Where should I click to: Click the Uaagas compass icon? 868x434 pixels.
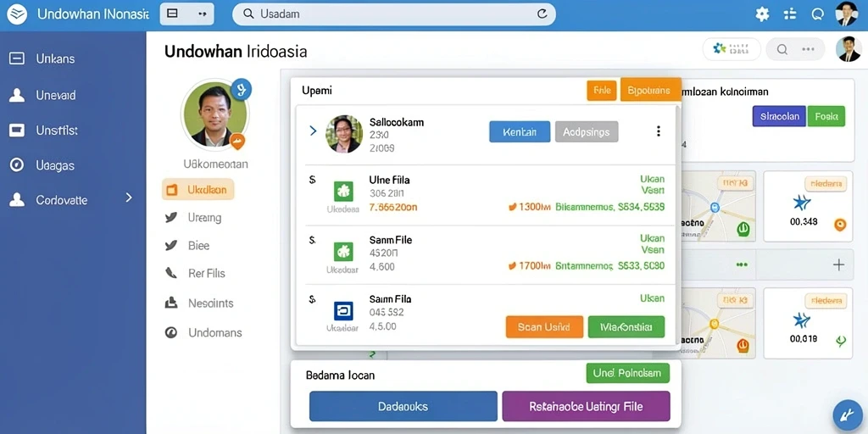click(17, 164)
